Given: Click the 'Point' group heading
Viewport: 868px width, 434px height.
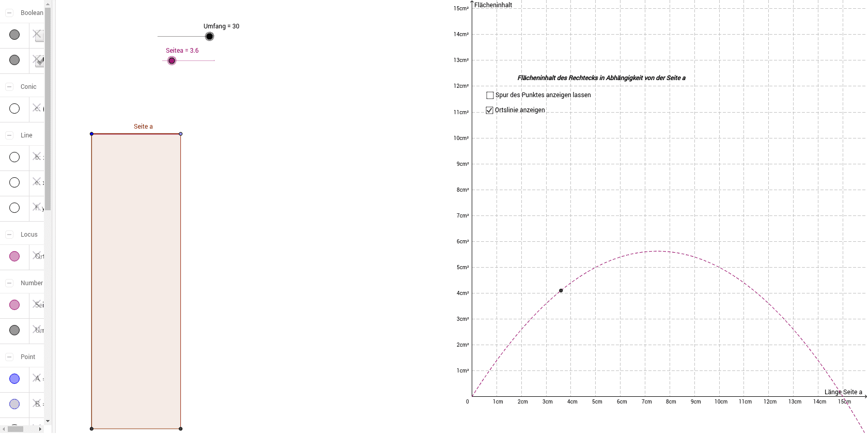Looking at the screenshot, I should tap(28, 357).
